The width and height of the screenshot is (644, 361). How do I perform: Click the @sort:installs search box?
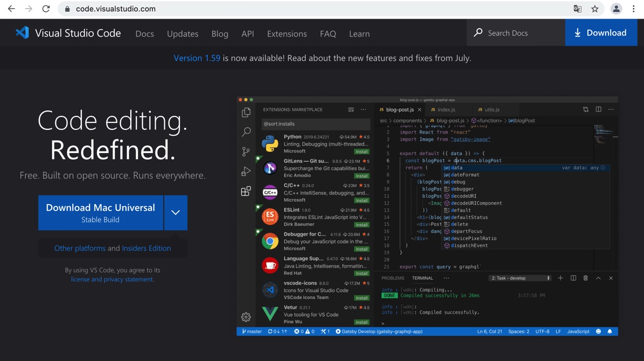point(316,124)
